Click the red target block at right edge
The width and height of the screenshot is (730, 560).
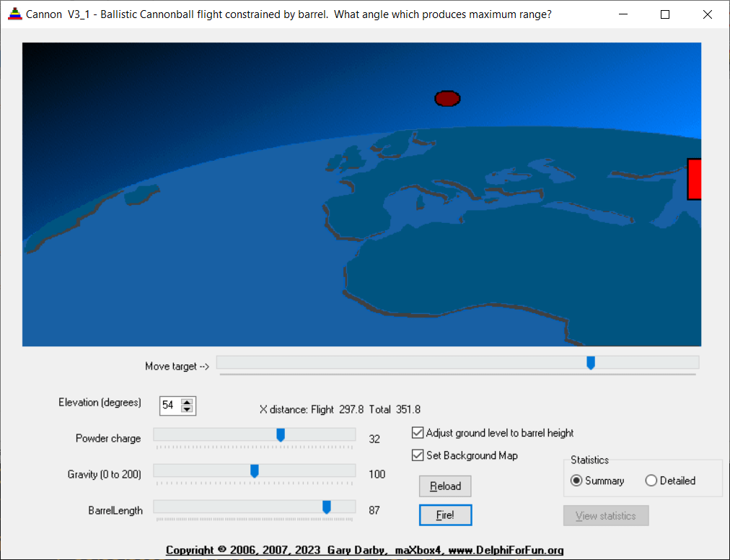pos(694,179)
